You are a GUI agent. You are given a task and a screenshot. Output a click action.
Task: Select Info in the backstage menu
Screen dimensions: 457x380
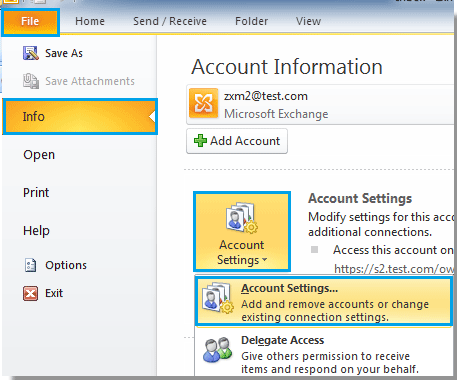[80, 117]
